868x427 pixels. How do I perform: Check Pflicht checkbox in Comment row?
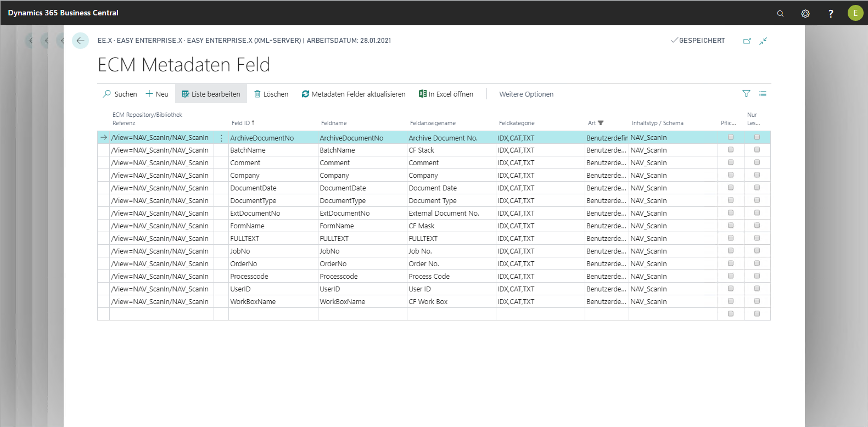[730, 162]
